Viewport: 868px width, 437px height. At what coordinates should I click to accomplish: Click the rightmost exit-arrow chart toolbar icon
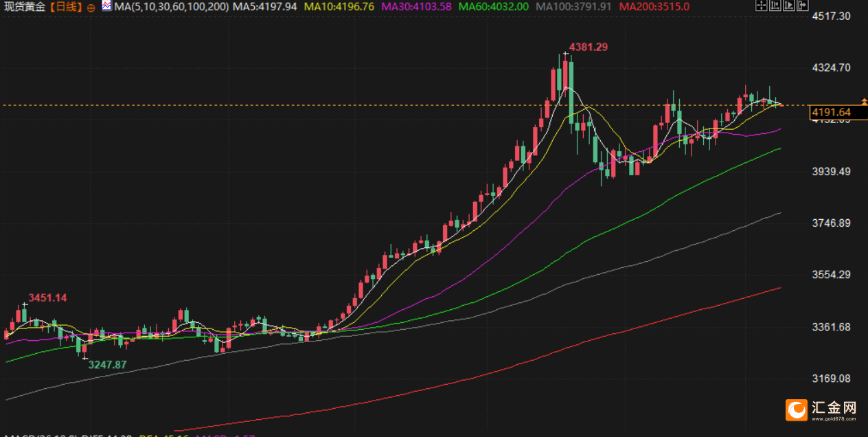[803, 5]
